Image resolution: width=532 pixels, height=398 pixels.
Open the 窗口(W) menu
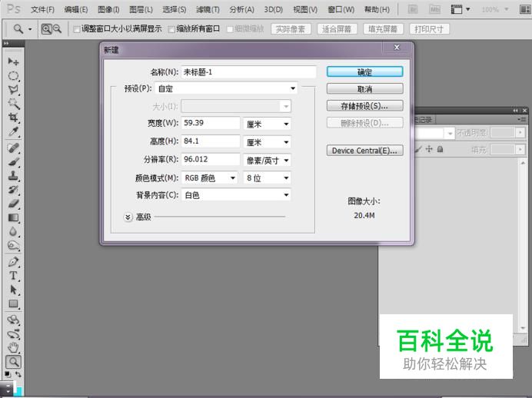[341, 9]
